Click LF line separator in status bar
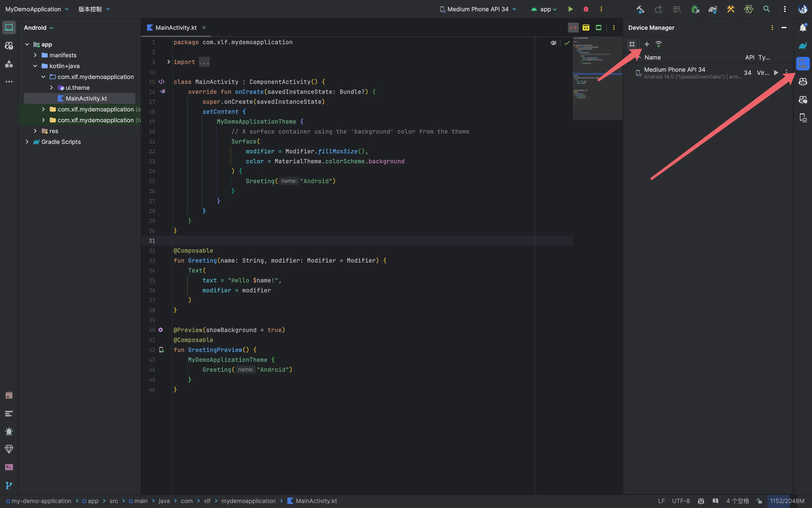 [661, 501]
